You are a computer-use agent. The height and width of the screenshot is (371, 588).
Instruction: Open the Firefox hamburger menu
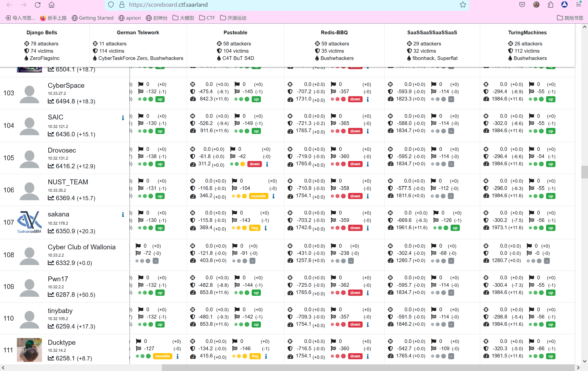point(578,5)
